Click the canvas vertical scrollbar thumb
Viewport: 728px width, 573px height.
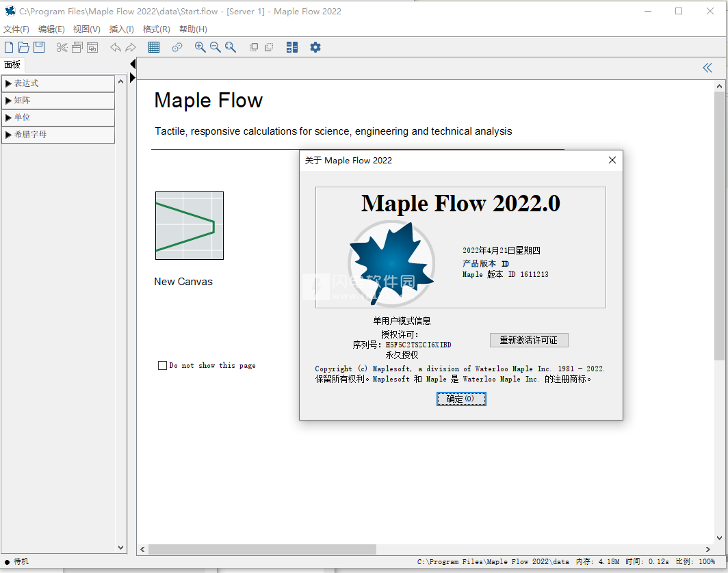coord(719,226)
